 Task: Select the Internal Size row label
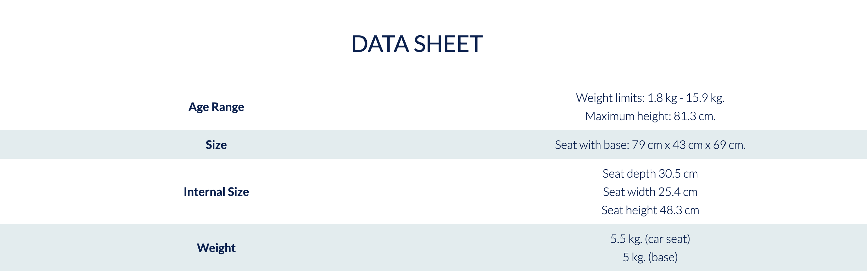pos(216,192)
